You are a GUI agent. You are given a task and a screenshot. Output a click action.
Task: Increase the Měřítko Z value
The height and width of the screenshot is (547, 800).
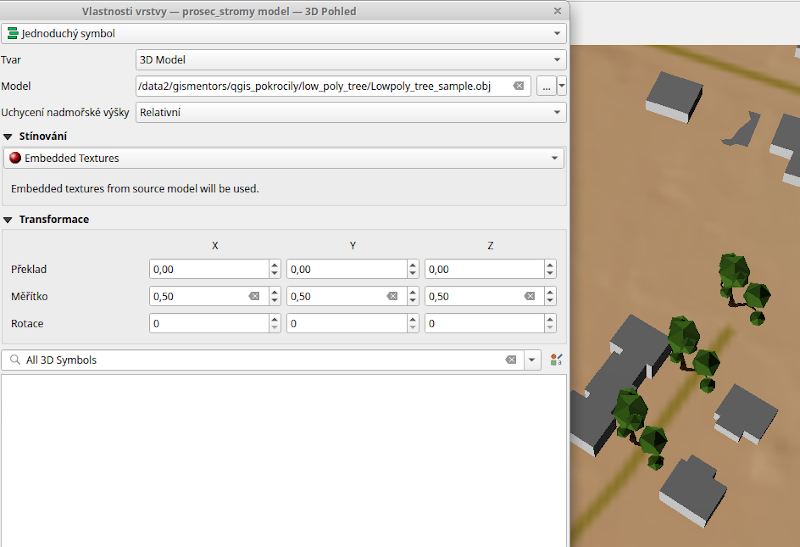[x=550, y=292]
